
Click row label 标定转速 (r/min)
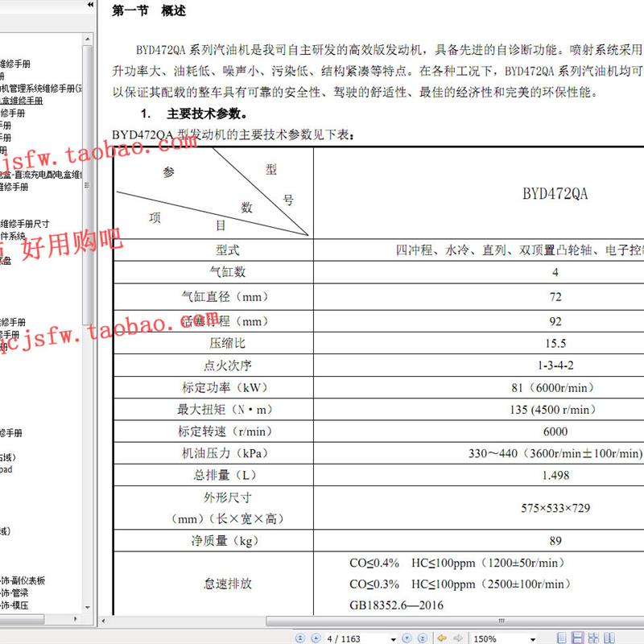[x=225, y=431]
